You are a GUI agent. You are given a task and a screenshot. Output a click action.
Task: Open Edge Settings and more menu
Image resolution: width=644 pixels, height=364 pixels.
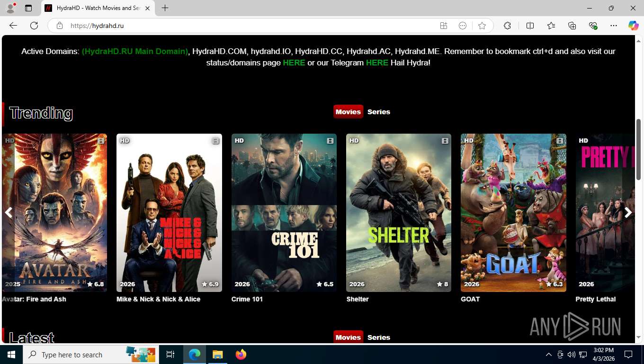pos(614,26)
